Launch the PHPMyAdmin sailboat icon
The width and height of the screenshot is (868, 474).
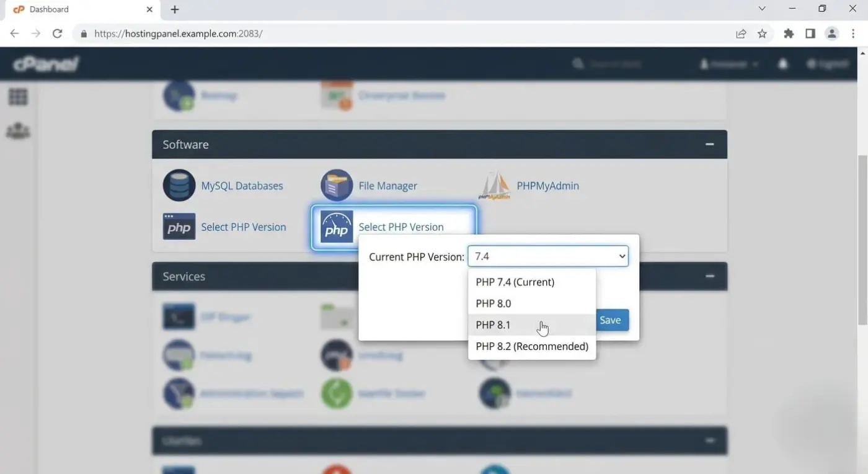pyautogui.click(x=495, y=186)
